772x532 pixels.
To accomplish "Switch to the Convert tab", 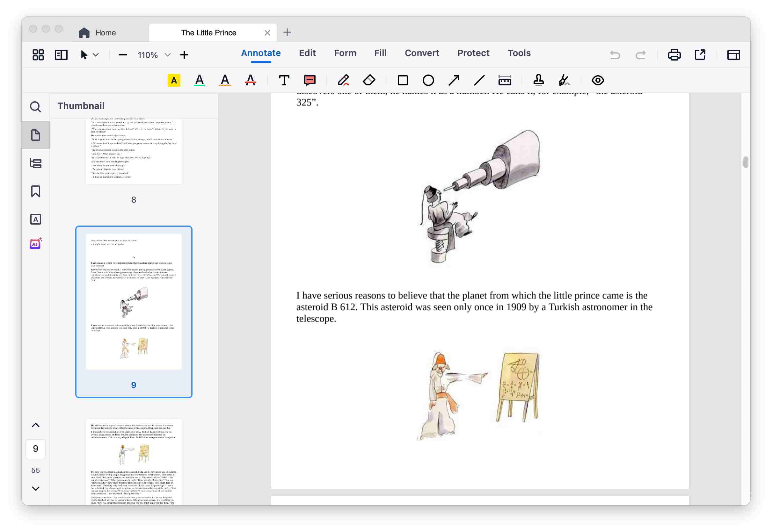I will click(x=421, y=53).
